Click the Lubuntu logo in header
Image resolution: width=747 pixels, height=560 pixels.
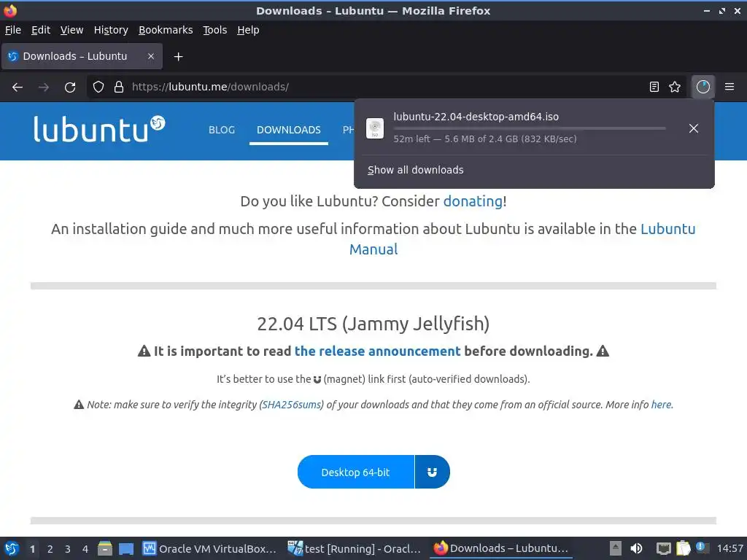pos(99,129)
